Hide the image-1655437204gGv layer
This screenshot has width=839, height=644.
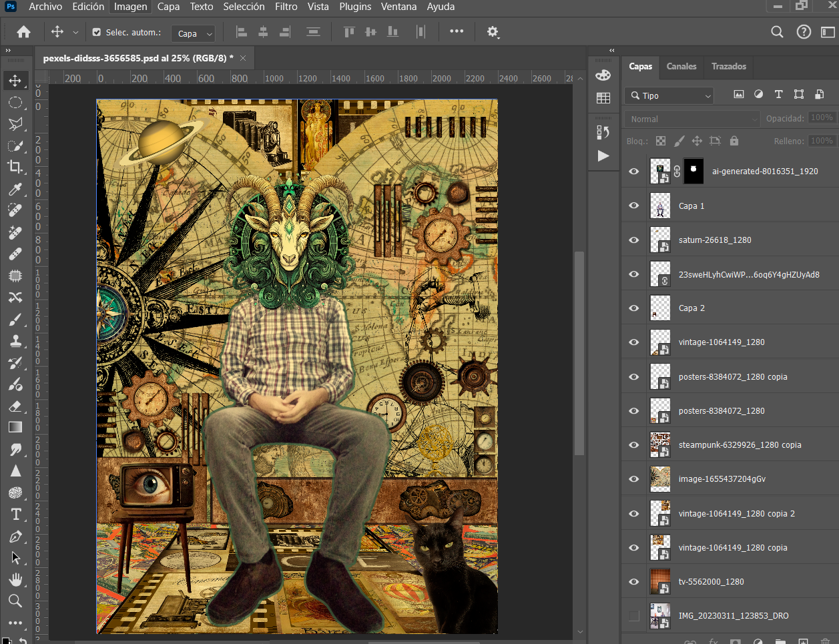[x=634, y=479]
